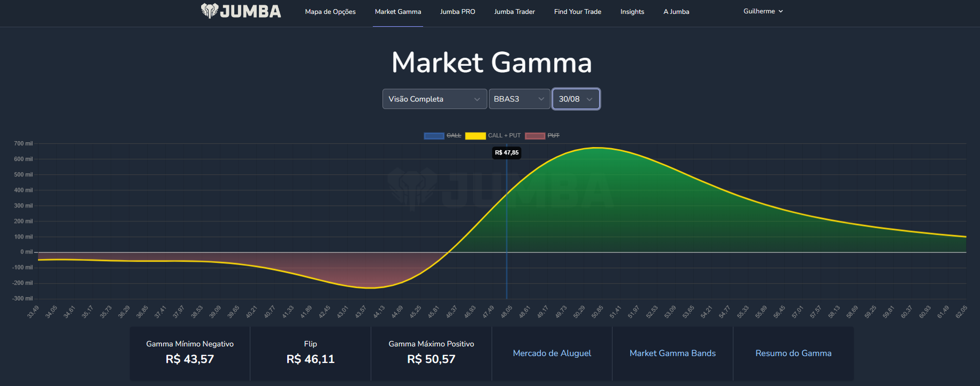This screenshot has height=386, width=980.
Task: Click the R$ 47,85 price marker
Action: [507, 153]
